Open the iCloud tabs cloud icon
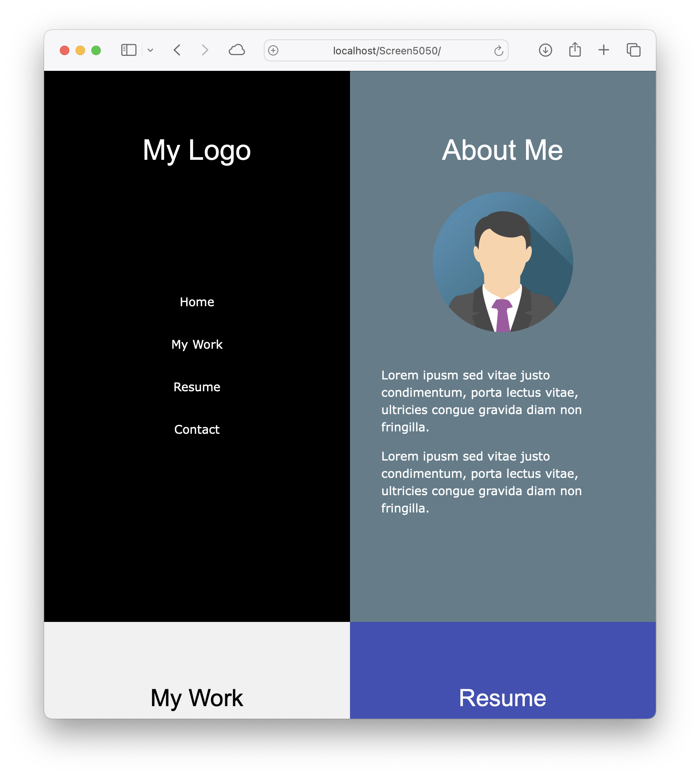The width and height of the screenshot is (700, 777). click(x=237, y=50)
